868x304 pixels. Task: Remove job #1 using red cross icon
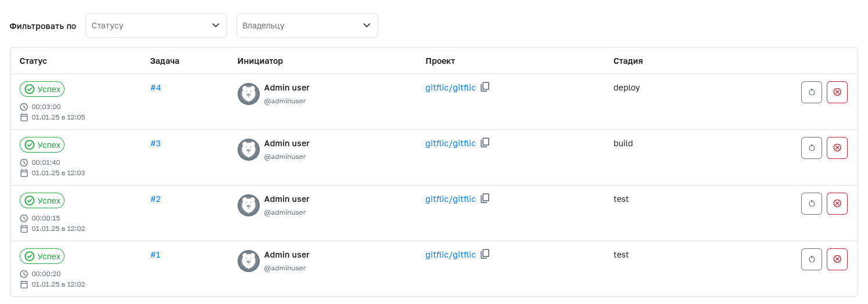(x=837, y=259)
